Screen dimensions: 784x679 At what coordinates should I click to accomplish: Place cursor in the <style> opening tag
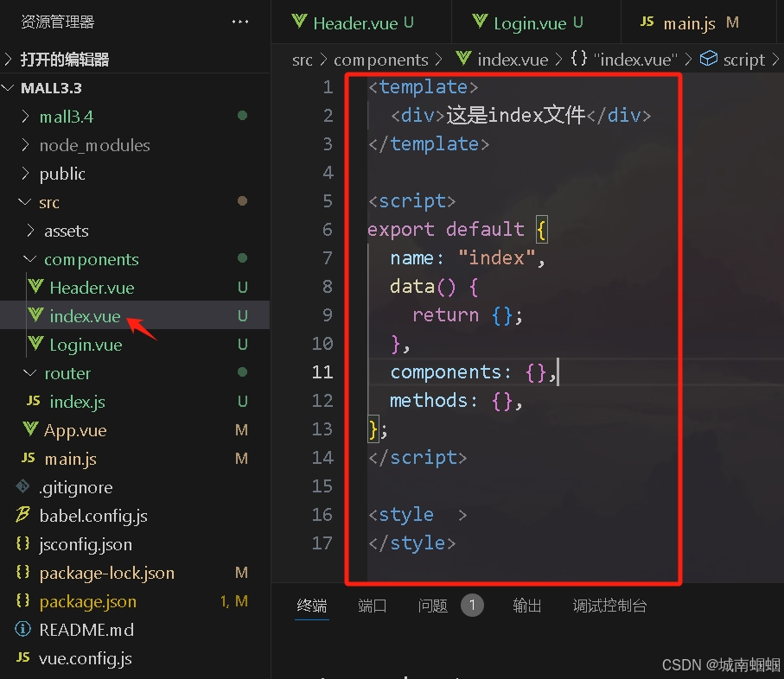417,515
